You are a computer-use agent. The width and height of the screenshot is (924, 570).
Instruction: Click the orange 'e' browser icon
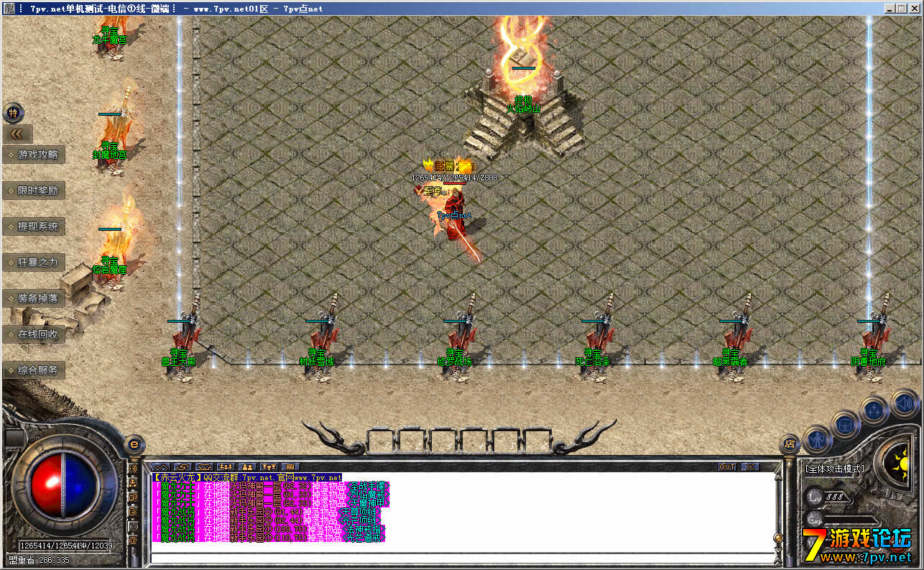(133, 443)
